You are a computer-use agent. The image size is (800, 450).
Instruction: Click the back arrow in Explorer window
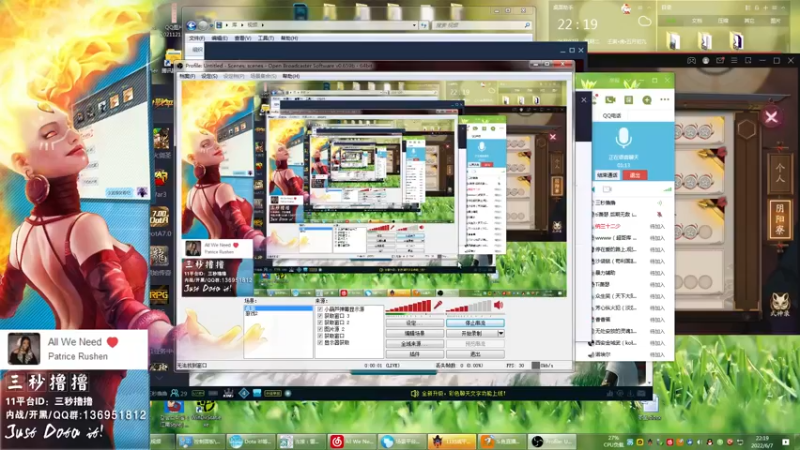[x=191, y=25]
